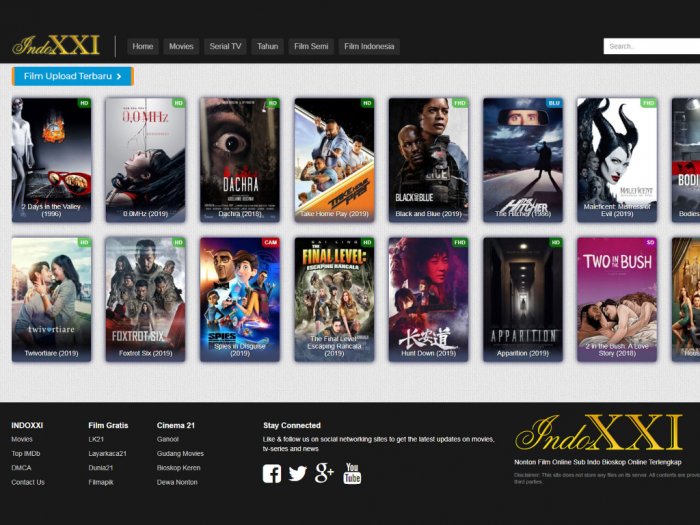
Task: Open the Facebook social icon
Action: [271, 474]
